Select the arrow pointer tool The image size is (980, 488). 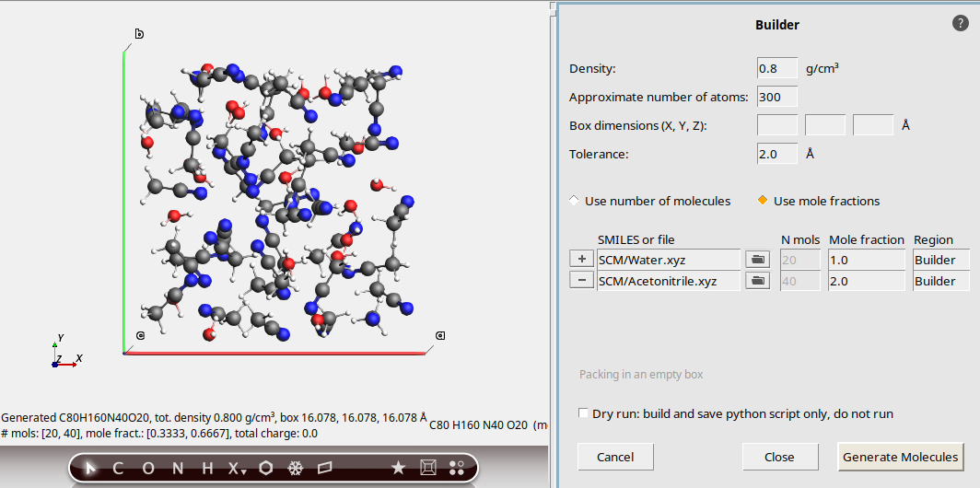[90, 468]
